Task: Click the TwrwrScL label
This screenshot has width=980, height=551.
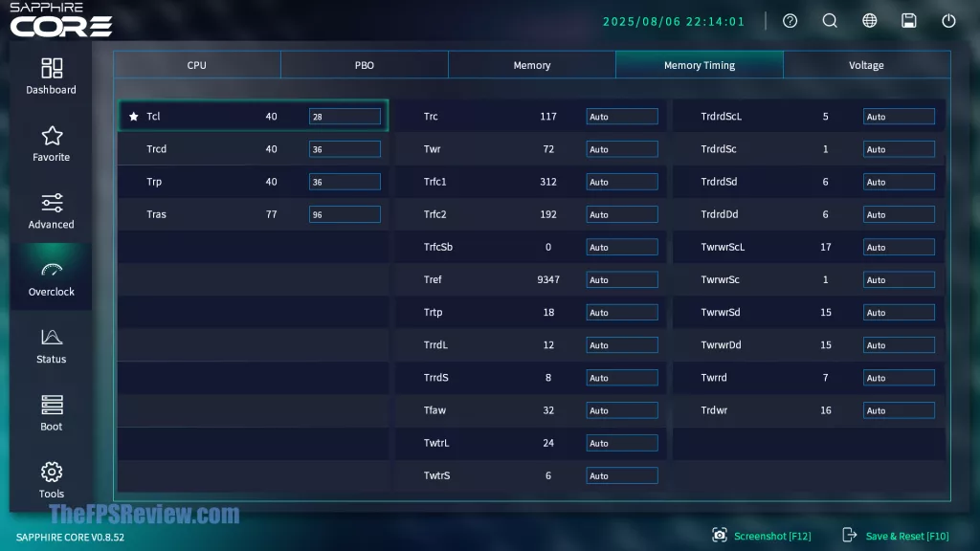Action: pos(723,247)
